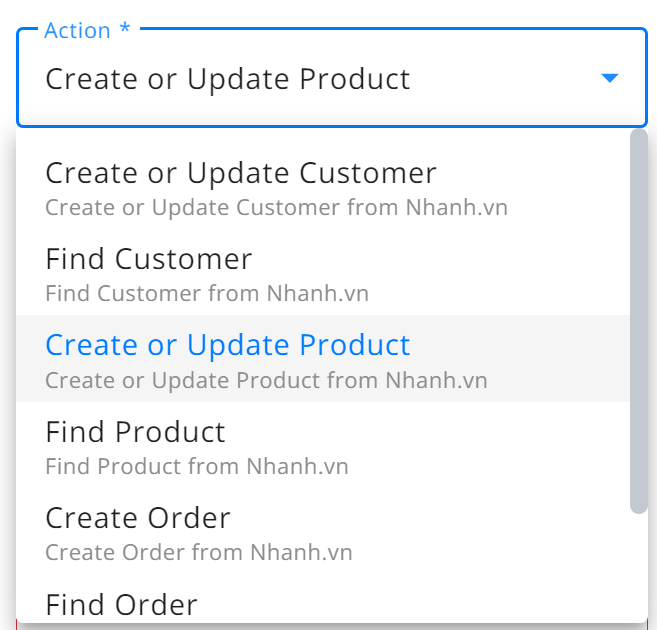The image size is (657, 630).
Task: Click the Action combo box showing the selected value
Action: 332,77
